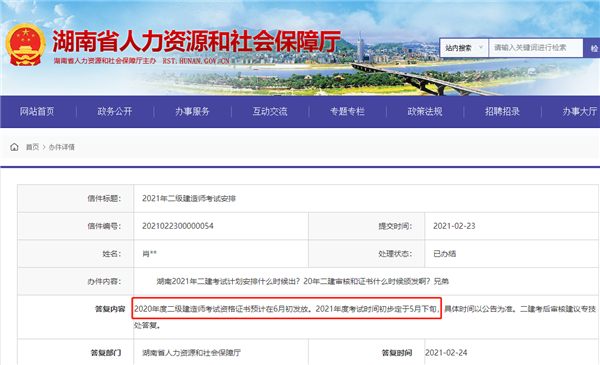Open 招聘招录 navigation item
The height and width of the screenshot is (365, 600).
[x=502, y=111]
